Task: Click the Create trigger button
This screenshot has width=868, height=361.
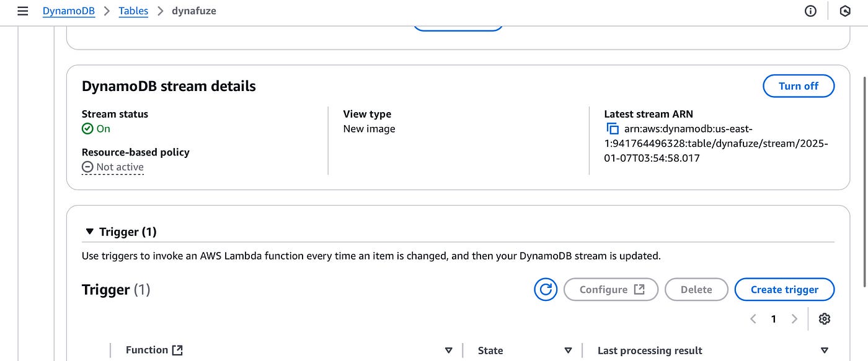Action: point(784,289)
